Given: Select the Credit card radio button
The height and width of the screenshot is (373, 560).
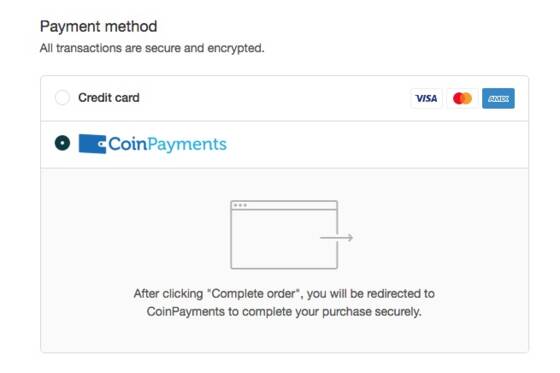Looking at the screenshot, I should click(x=62, y=98).
